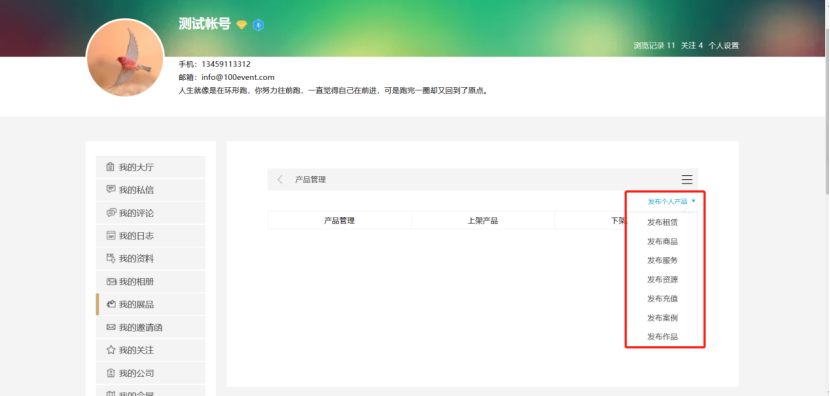Click the 我的资料 profile document icon
This screenshot has height=396, width=830.
point(111,258)
